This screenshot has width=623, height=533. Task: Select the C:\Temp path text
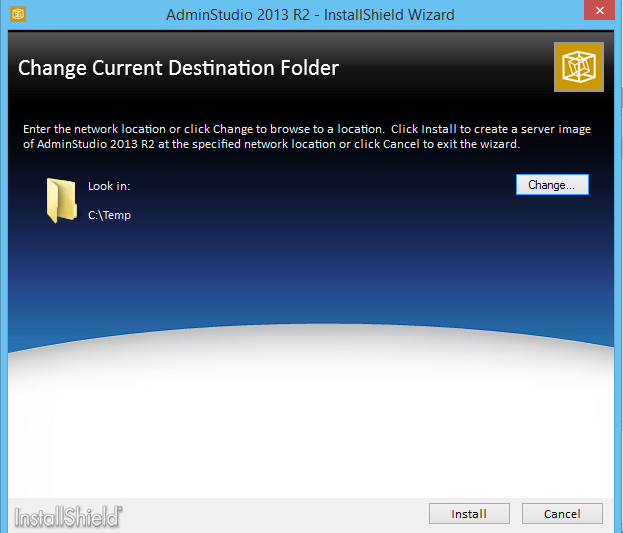point(109,215)
